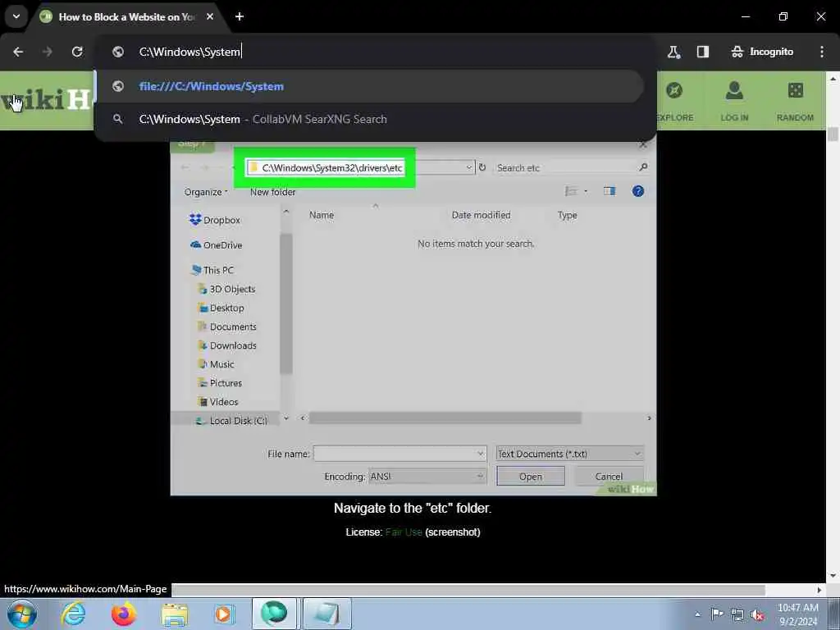
Task: Choose the CollabVM SearXNG Search suggestion
Action: (x=370, y=119)
